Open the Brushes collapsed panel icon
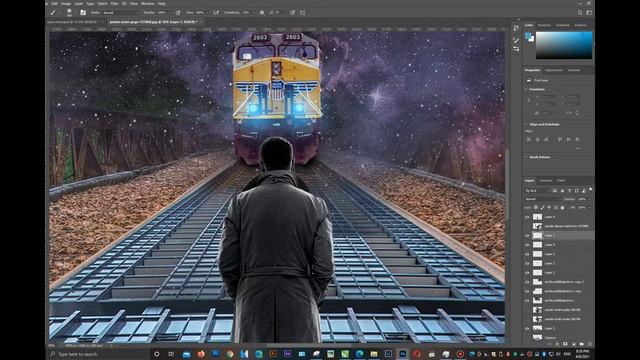The image size is (640, 360). click(516, 40)
